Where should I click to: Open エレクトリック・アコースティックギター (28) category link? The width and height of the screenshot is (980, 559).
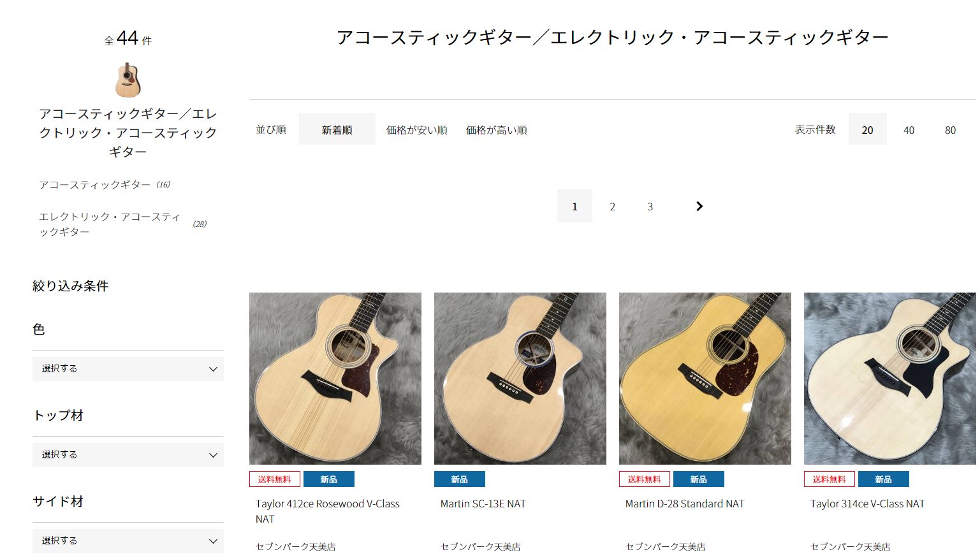tap(122, 224)
